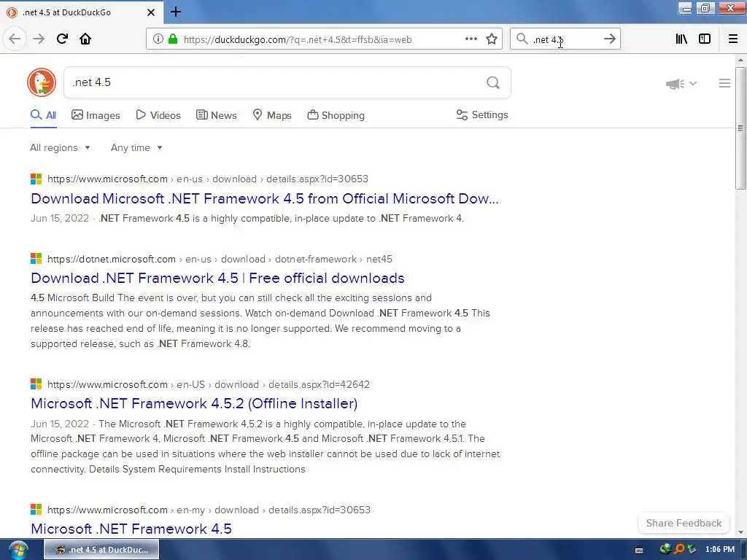Screen dimensions: 747x560
Task: Click the system tray clock 1:06 PM
Action: coord(720,550)
